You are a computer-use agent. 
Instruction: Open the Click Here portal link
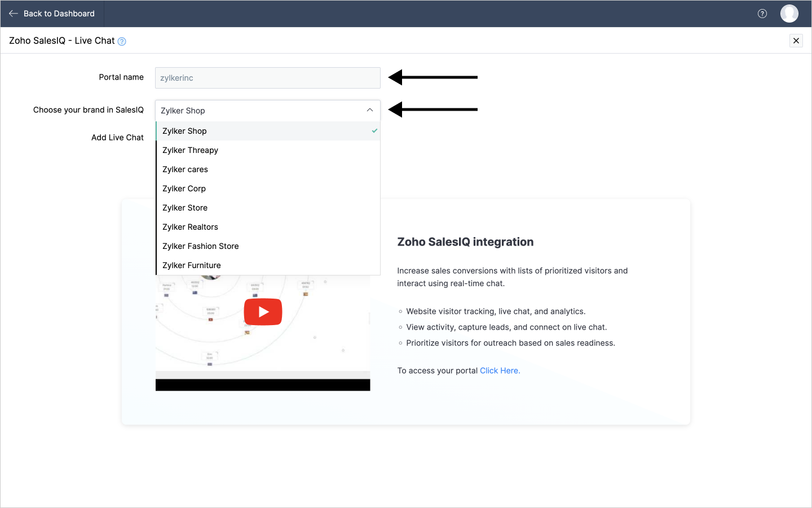(500, 371)
